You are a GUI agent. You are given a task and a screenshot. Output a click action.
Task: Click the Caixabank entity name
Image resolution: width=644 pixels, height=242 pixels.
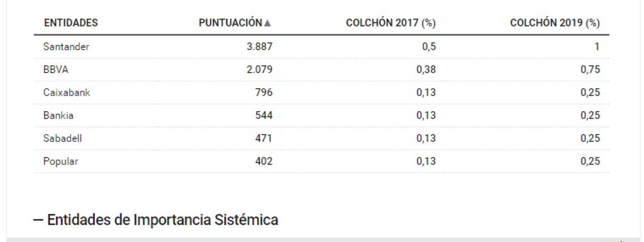click(x=66, y=92)
